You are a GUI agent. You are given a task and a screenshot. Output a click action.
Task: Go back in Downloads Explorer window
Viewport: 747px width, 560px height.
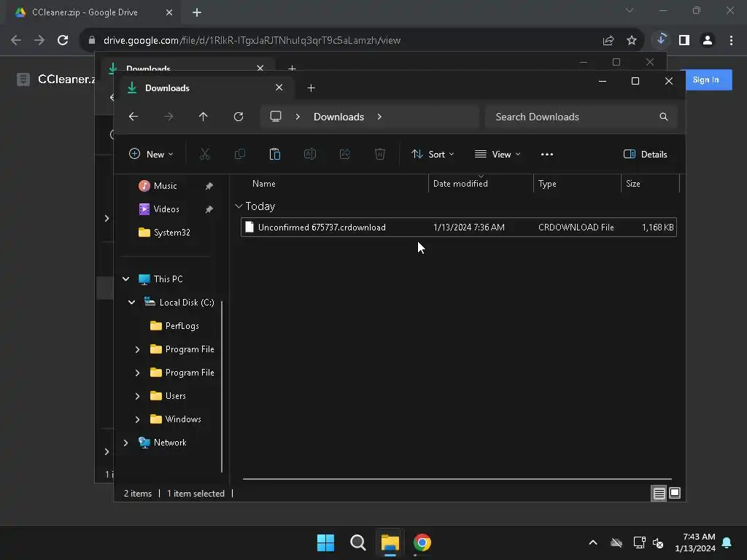[133, 117]
